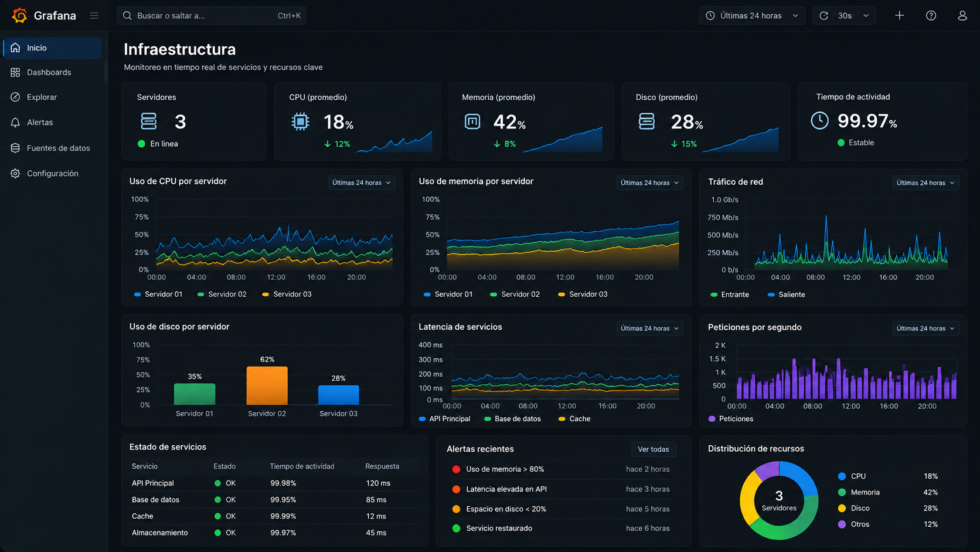Image resolution: width=980 pixels, height=552 pixels.
Task: Toggle API Principal series in latency legend
Action: coord(444,419)
